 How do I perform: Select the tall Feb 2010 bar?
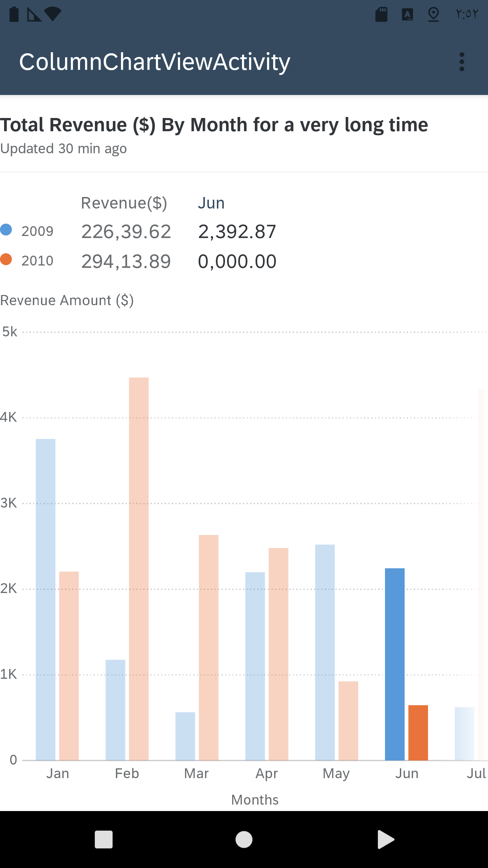139,569
